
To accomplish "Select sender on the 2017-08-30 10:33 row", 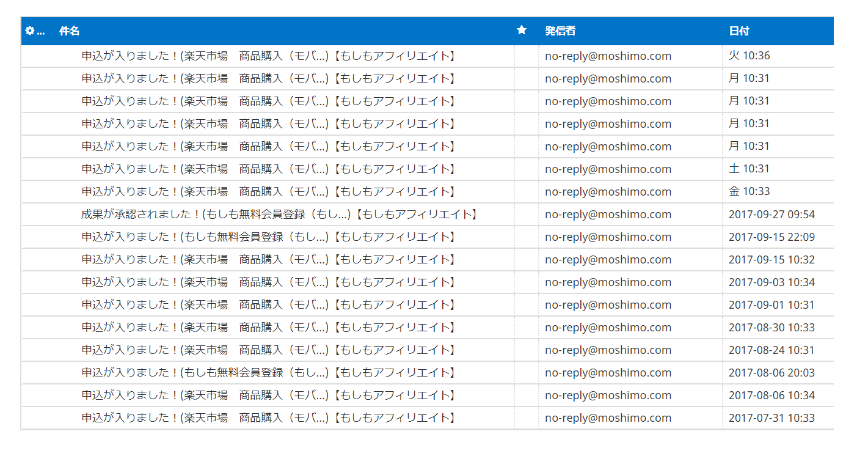I will tap(608, 328).
